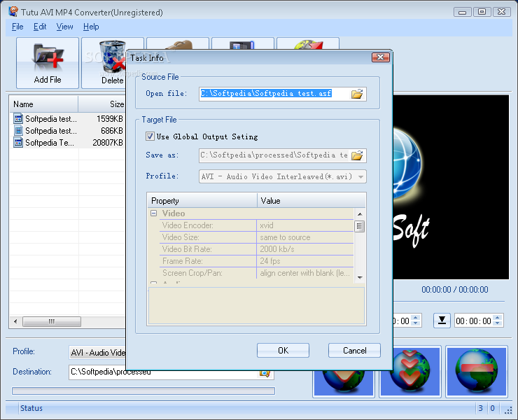Click OK in Task Info dialog
Screen dimensions: 518x420
(x=283, y=350)
